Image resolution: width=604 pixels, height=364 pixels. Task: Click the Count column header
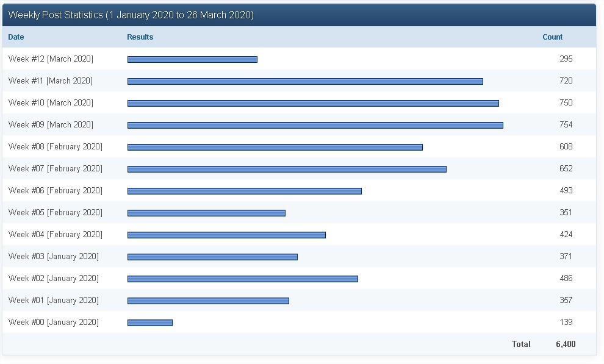pyautogui.click(x=552, y=37)
